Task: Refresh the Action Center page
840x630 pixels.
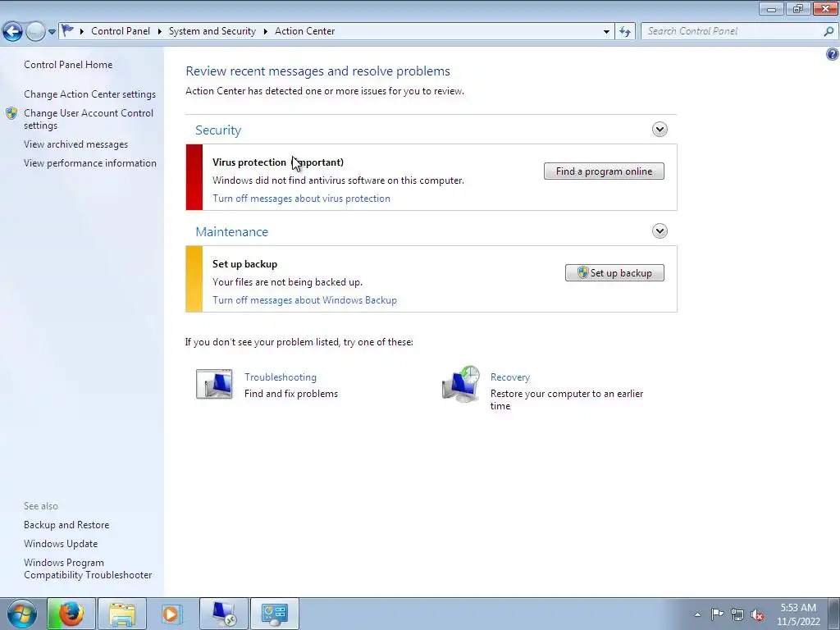Action: click(x=624, y=32)
